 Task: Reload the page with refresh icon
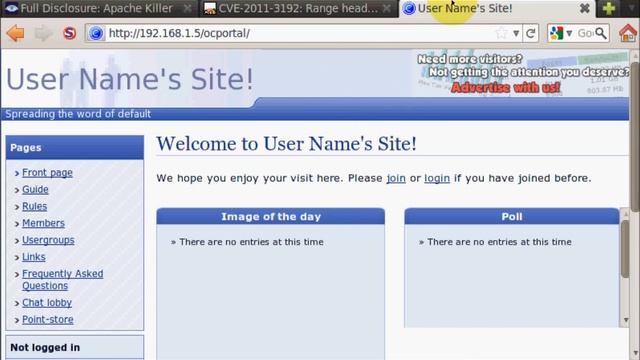[531, 33]
